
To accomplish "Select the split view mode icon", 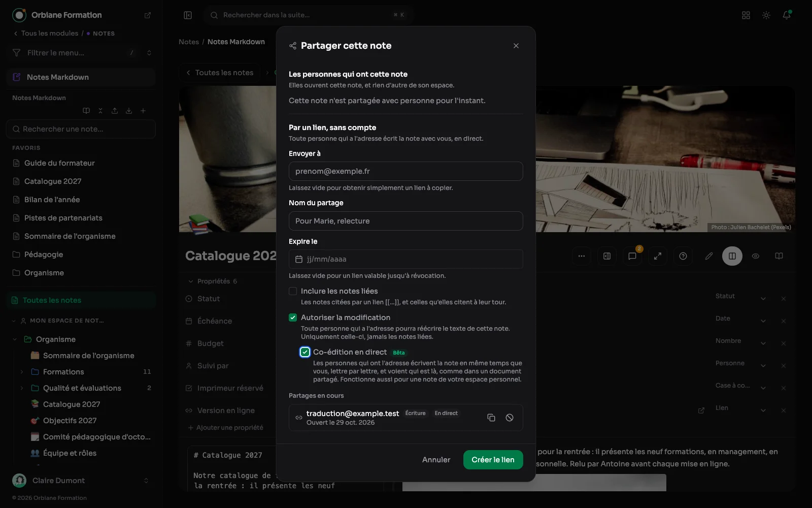I will coord(732,256).
